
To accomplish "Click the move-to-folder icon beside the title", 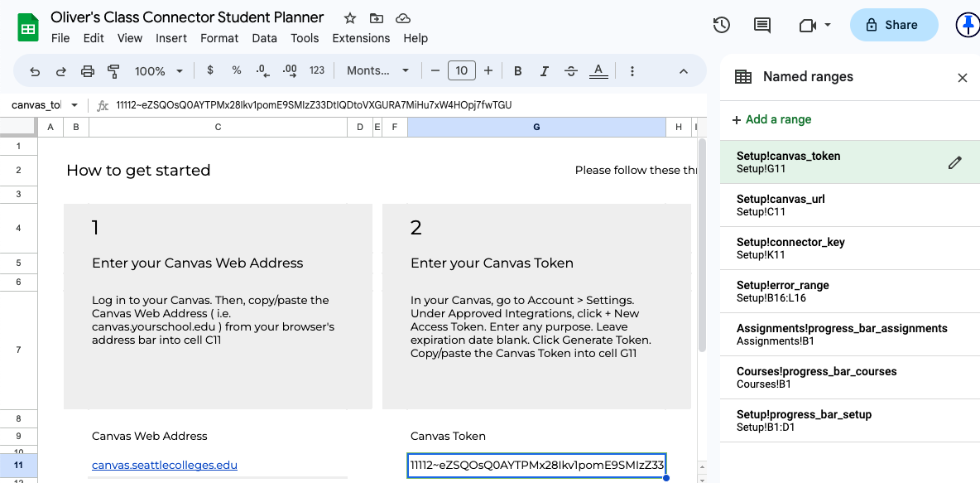I will point(377,18).
